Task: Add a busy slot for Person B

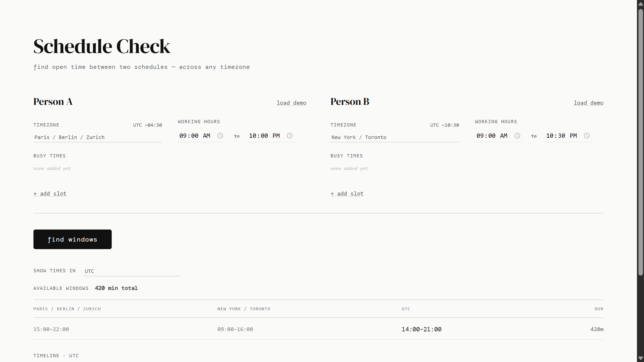Action: 347,194
